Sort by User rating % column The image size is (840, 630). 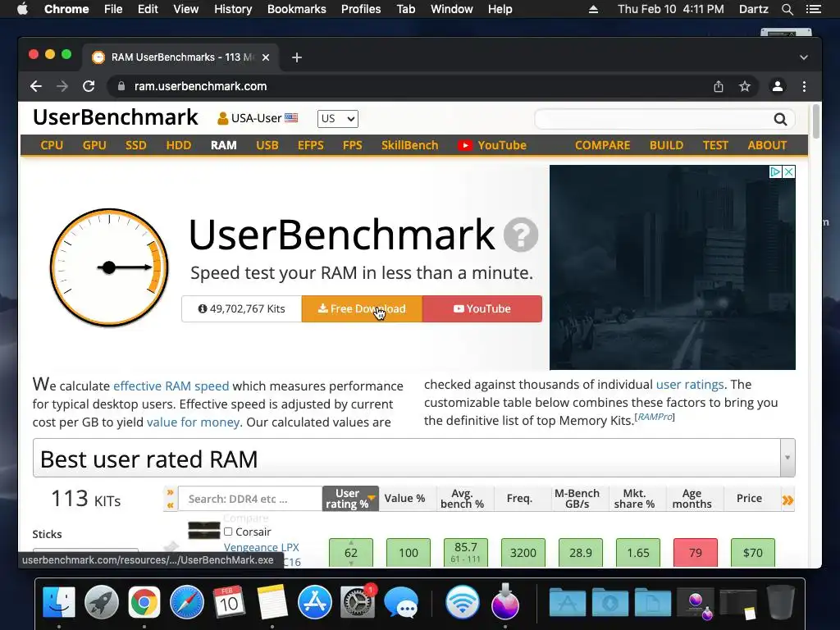tap(350, 498)
